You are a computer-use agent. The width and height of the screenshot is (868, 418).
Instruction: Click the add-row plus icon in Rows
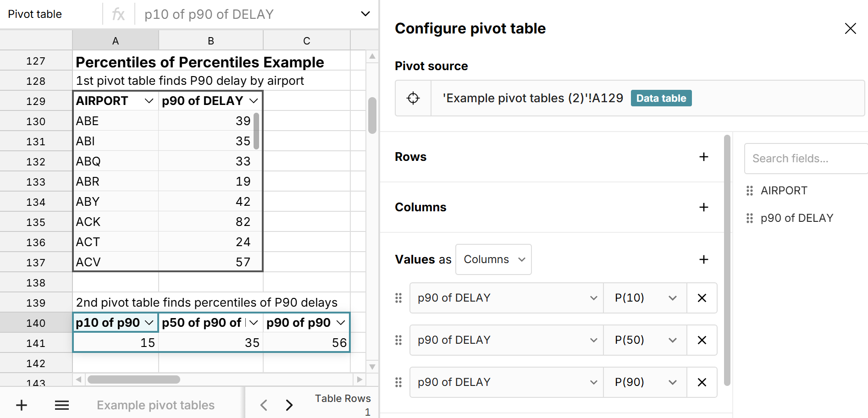tap(703, 157)
